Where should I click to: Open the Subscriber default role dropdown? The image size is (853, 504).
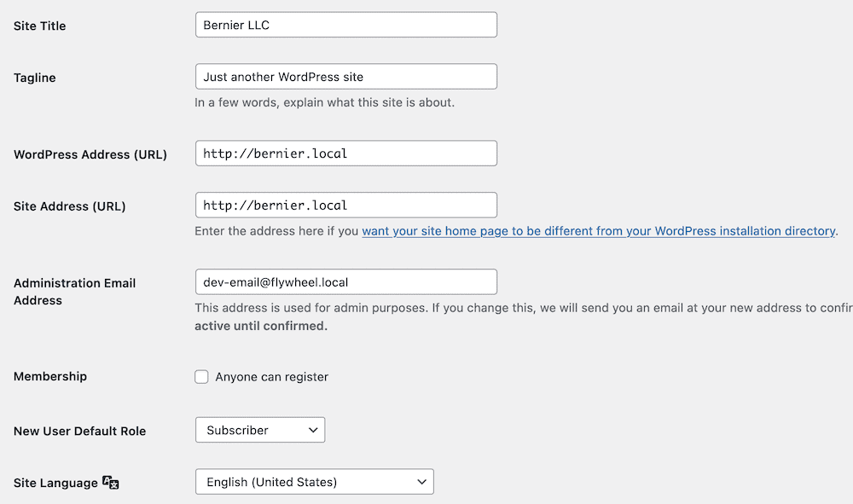click(x=260, y=430)
